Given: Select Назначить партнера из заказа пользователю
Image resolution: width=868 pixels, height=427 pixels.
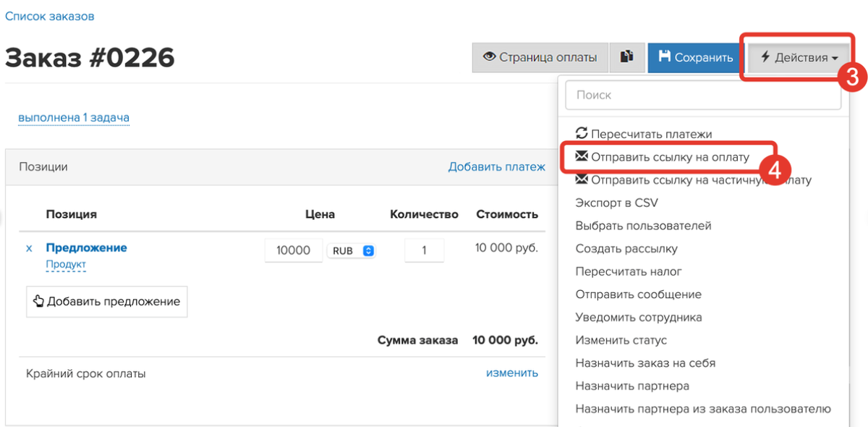Looking at the screenshot, I should tap(703, 409).
